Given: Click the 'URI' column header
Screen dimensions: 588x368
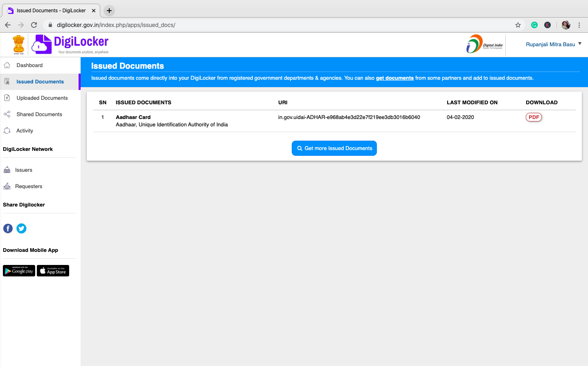Looking at the screenshot, I should coord(283,103).
